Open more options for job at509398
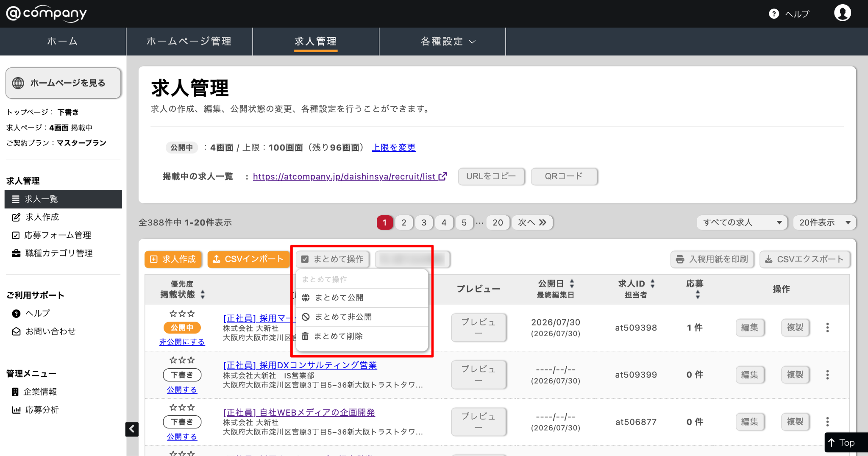Image resolution: width=868 pixels, height=456 pixels. (827, 328)
